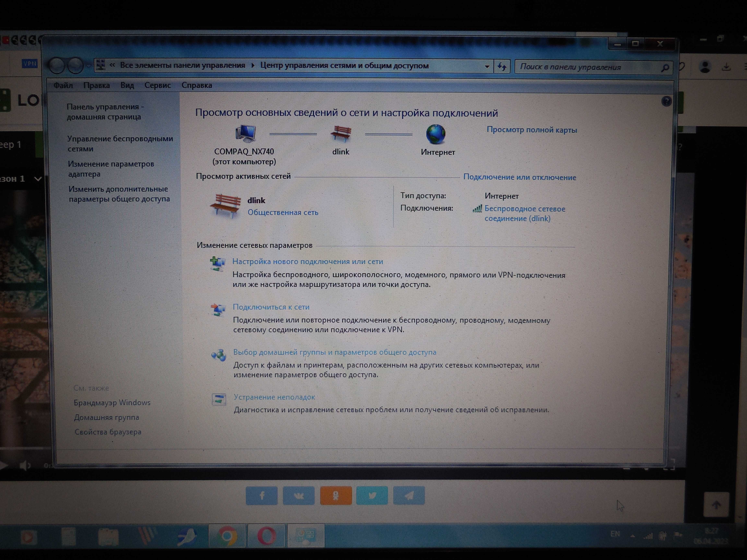The width and height of the screenshot is (747, 560).
Task: Open the Вид menu
Action: click(127, 85)
